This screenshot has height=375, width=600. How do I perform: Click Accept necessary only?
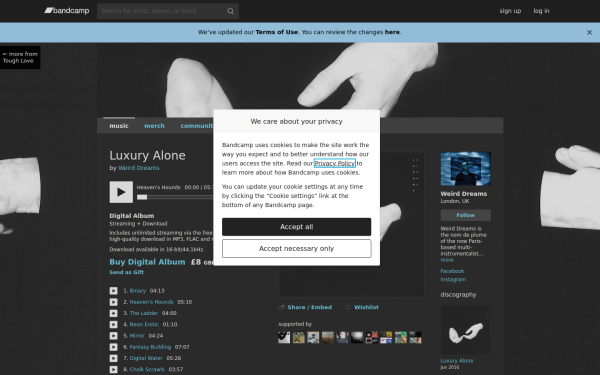297,249
